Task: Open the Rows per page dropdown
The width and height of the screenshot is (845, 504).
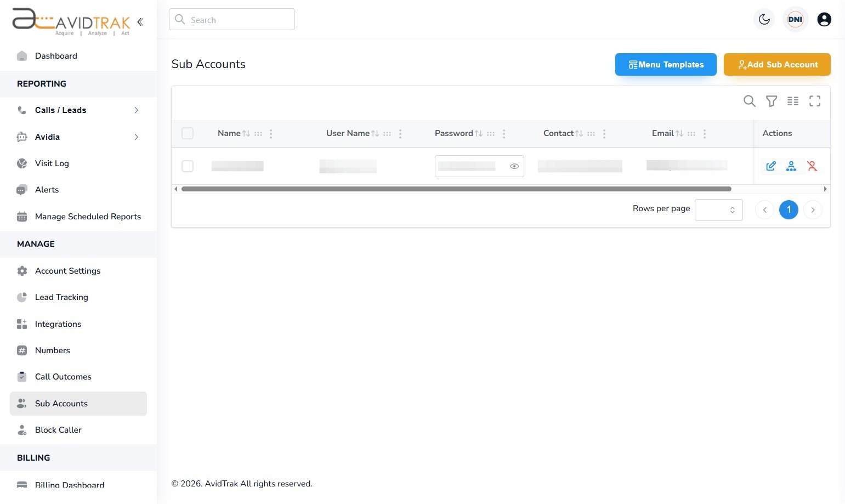Action: [x=719, y=210]
